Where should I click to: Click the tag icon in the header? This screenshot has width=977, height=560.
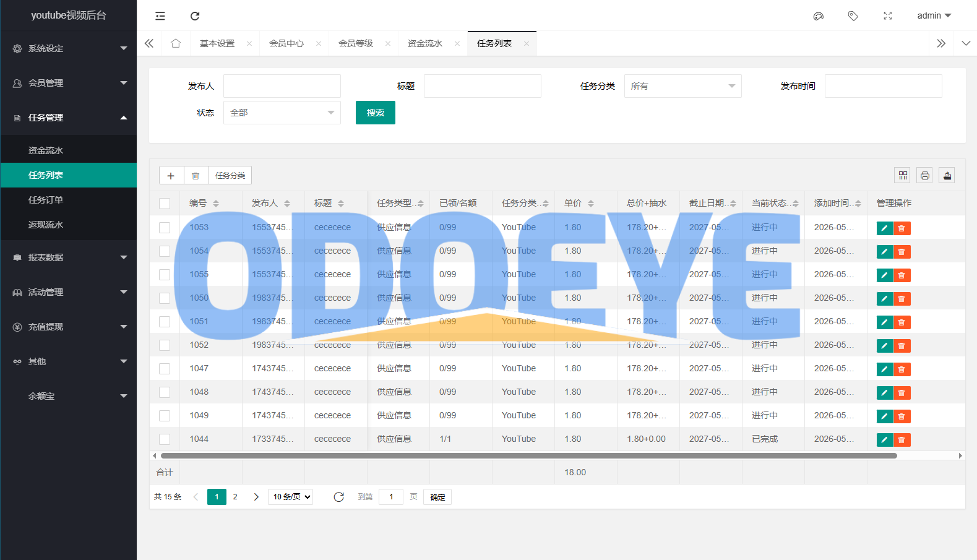pos(853,16)
